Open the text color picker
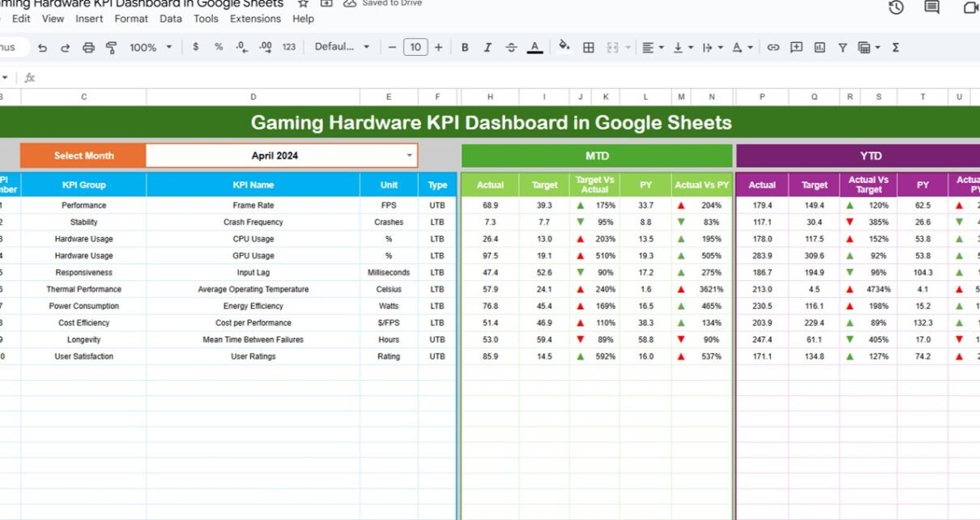 (535, 48)
